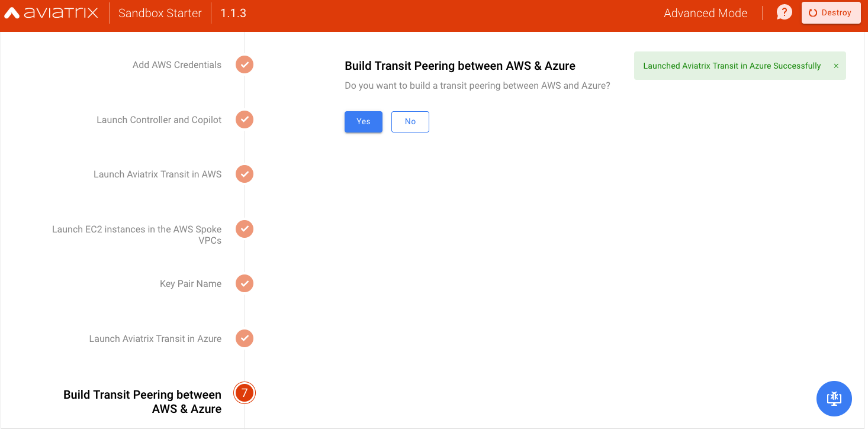Screen dimensions: 868x433
Task: Select Launch Aviatrix Transit in AWS label
Action: [x=157, y=175]
